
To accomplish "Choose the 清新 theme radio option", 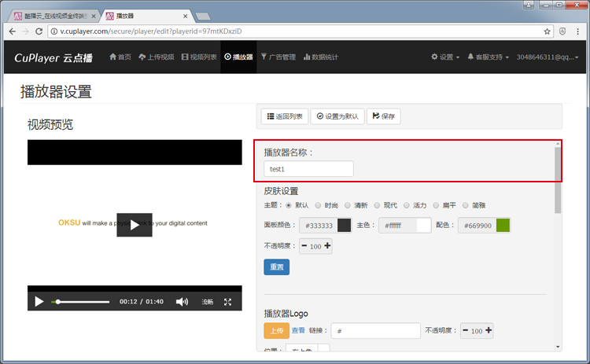I will tap(347, 205).
